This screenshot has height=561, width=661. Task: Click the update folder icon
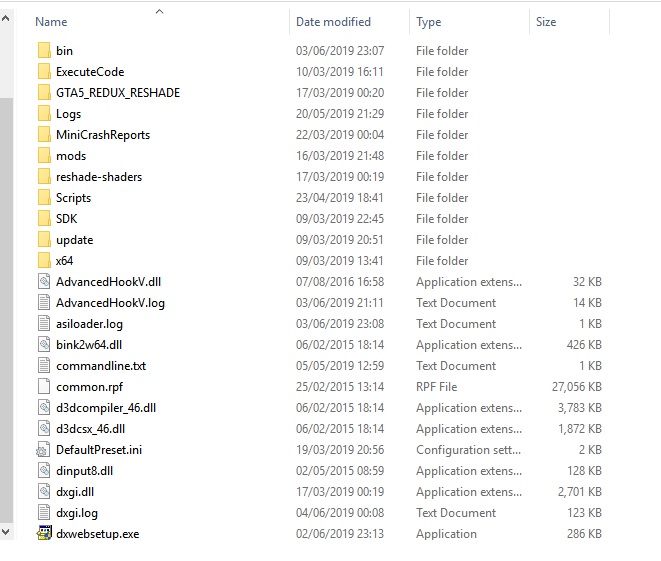point(44,240)
